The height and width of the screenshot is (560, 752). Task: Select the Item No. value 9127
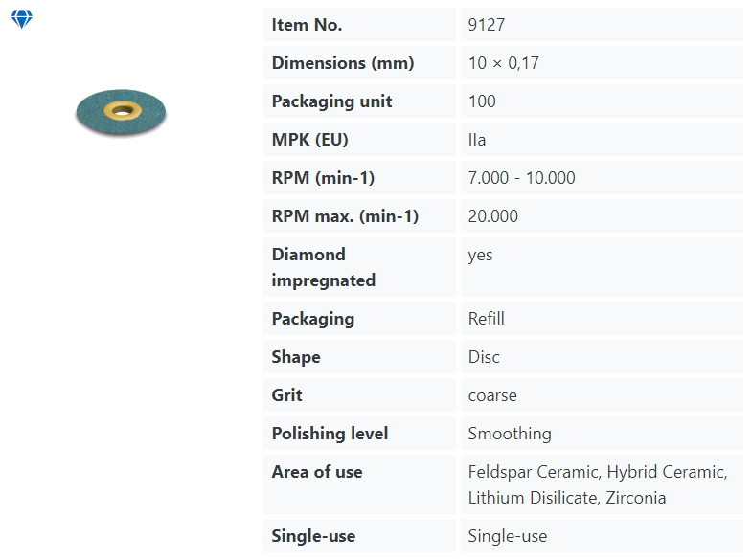(487, 25)
